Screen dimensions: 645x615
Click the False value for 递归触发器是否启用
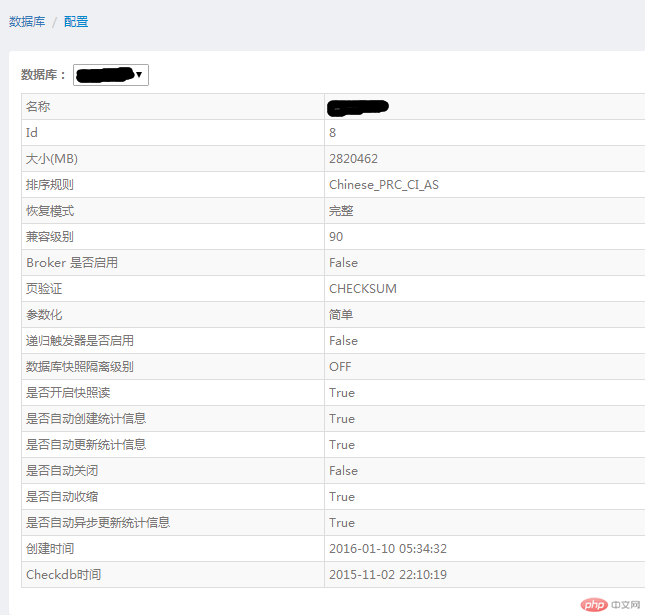coord(343,341)
